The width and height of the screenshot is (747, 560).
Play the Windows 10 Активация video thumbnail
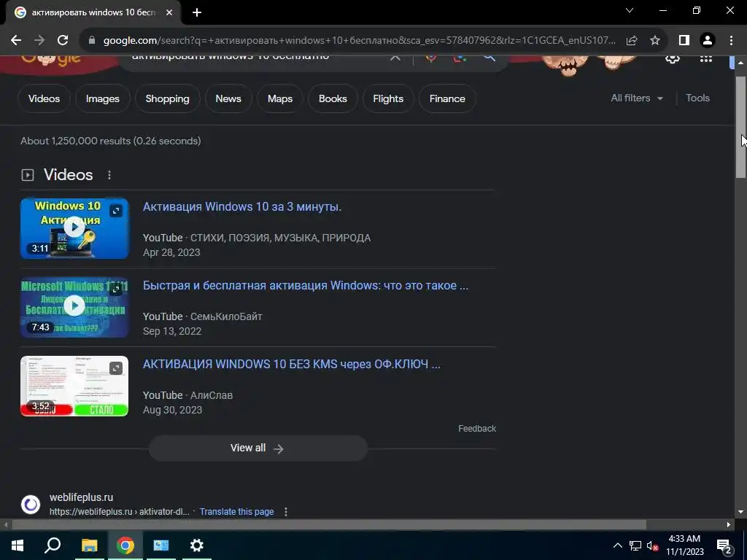(74, 228)
